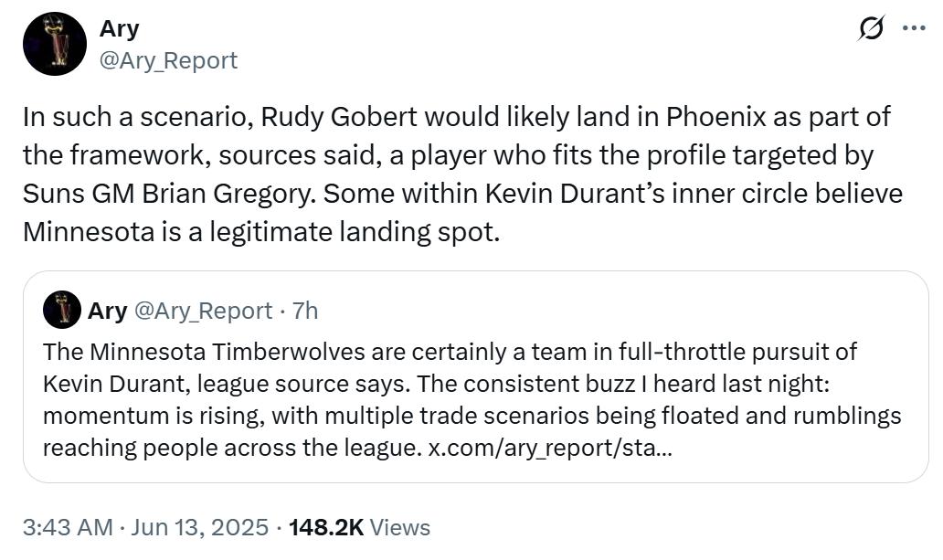Screen dimensions: 943x560
Task: Click the @Ary_Report handle in quoted tweet
Action: tap(203, 311)
